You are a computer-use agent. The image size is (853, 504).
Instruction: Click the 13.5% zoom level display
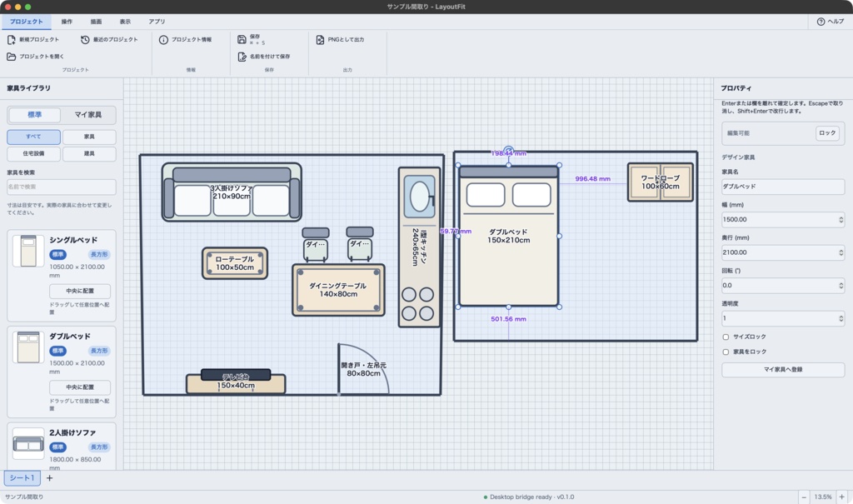[x=822, y=497]
